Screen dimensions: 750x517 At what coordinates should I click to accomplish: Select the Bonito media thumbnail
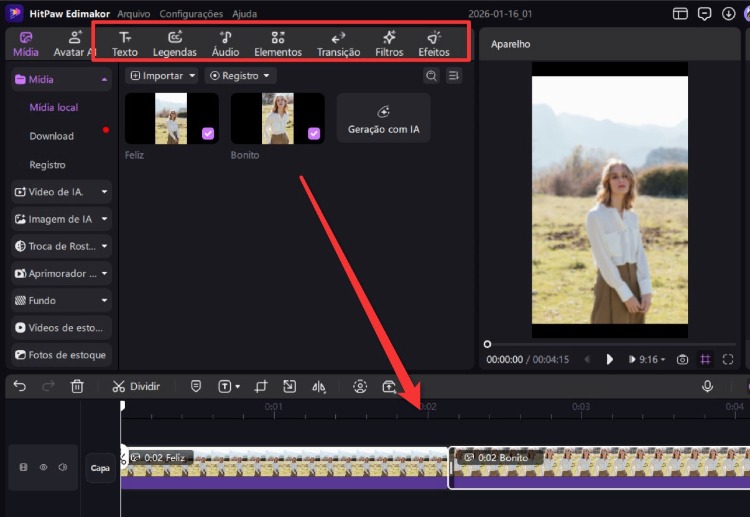[x=277, y=118]
